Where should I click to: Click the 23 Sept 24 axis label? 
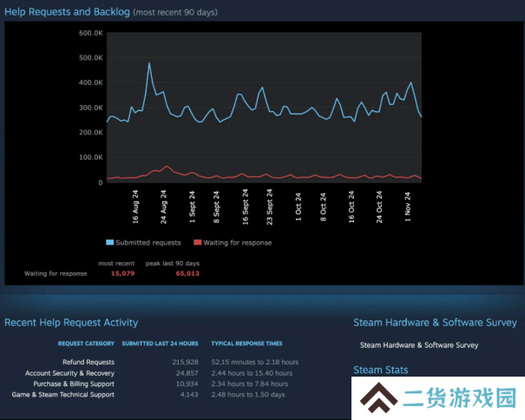pyautogui.click(x=269, y=207)
